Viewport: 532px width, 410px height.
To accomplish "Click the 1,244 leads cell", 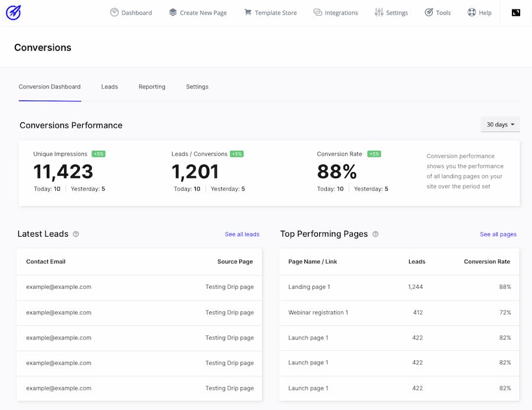I will coord(416,287).
